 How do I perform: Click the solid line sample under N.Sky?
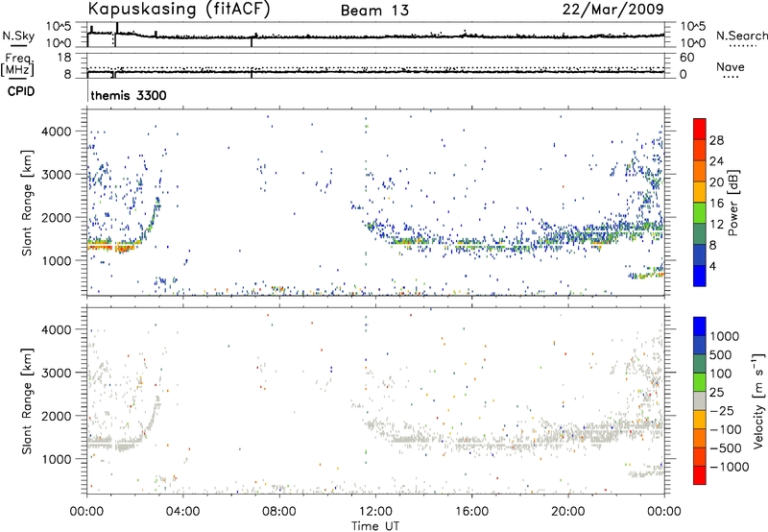coord(18,45)
